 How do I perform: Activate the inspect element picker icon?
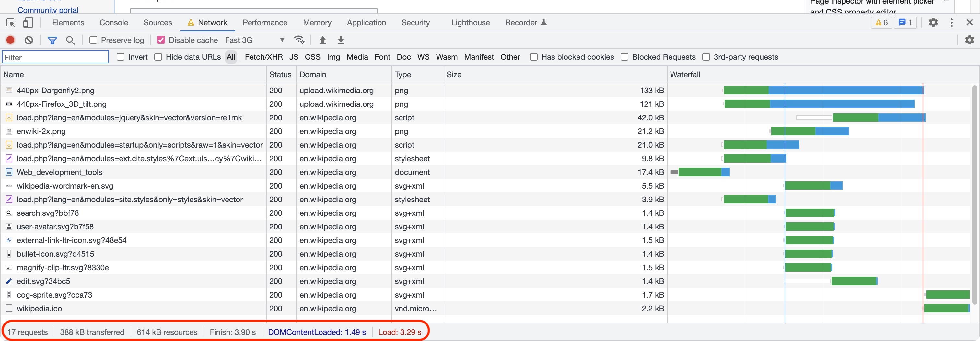pos(11,23)
